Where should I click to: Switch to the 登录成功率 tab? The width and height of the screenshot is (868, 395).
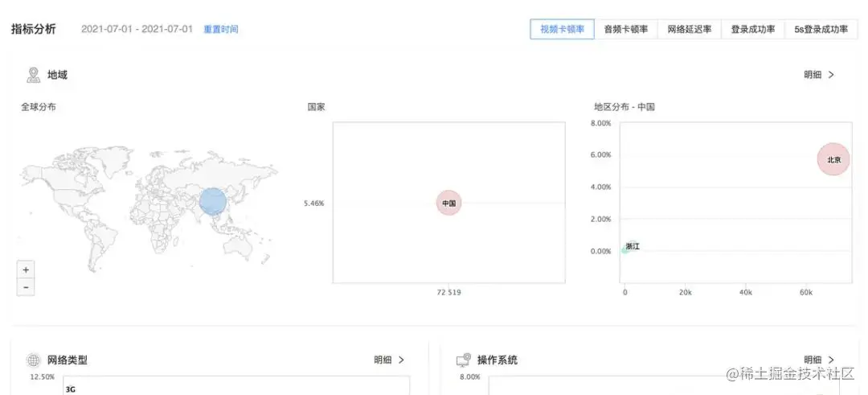tap(753, 29)
